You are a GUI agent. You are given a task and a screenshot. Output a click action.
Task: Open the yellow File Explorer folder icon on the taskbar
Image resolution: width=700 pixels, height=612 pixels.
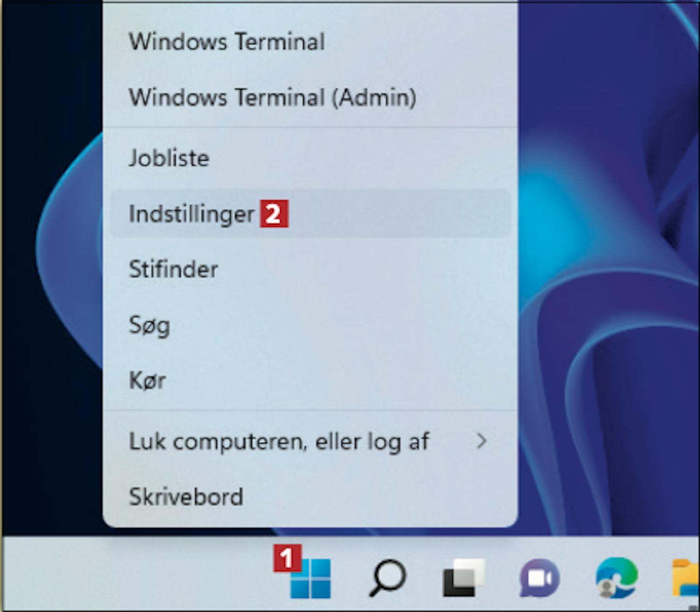coord(686,578)
